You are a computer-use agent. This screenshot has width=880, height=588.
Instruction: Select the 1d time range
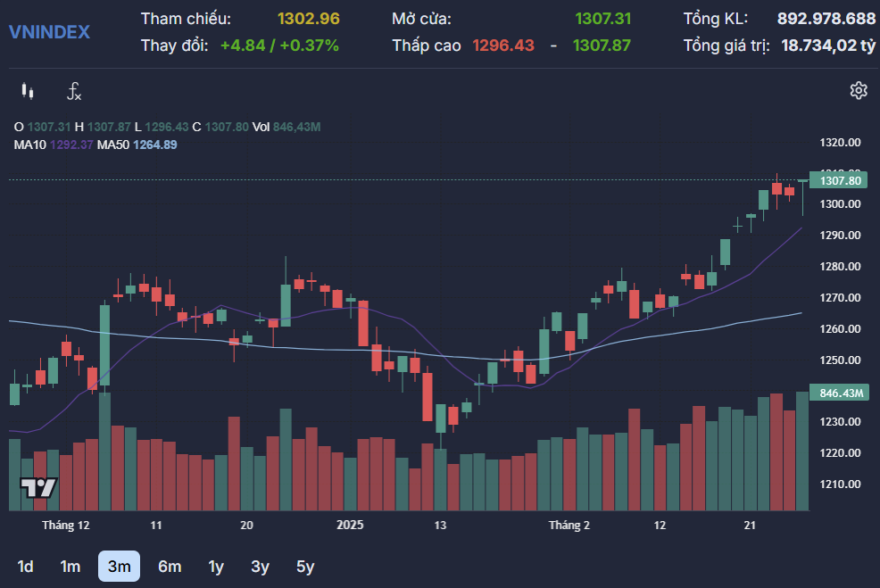[x=26, y=567]
